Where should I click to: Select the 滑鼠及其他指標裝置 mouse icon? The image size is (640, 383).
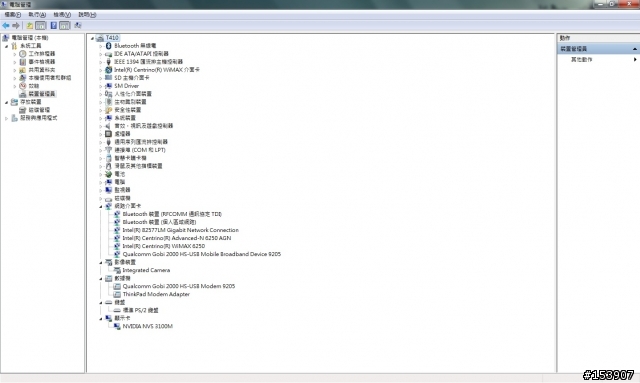(109, 166)
